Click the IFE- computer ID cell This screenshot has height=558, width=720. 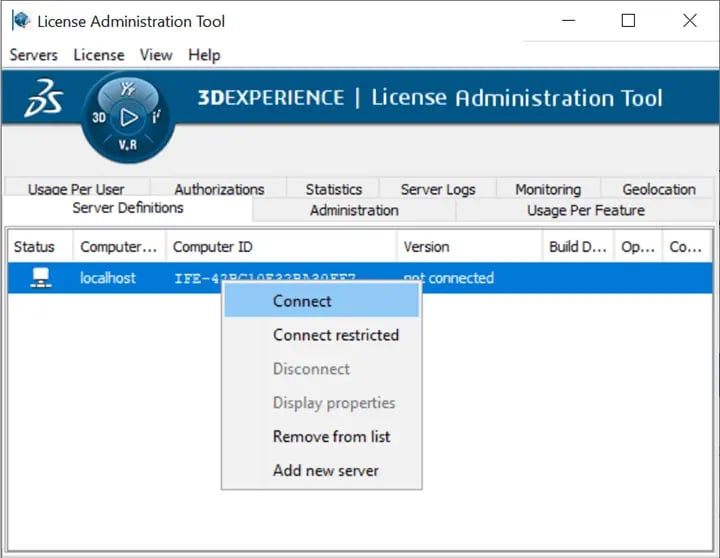coord(265,278)
